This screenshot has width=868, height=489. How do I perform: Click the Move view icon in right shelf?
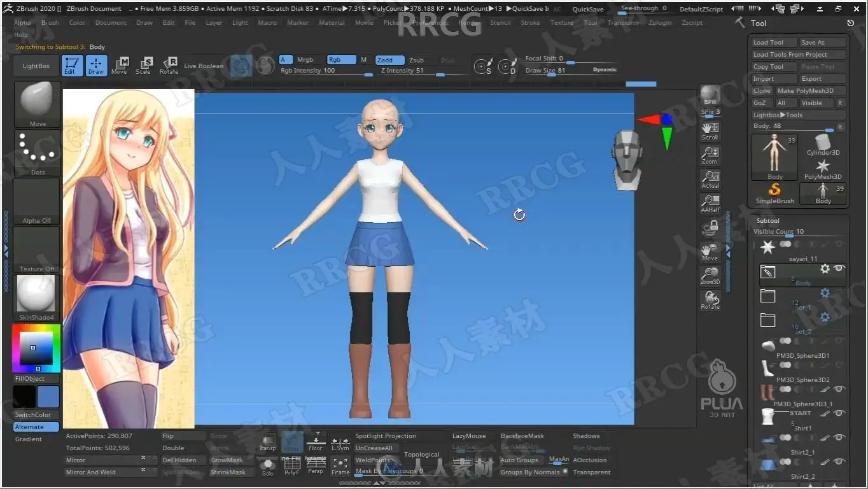[x=710, y=252]
